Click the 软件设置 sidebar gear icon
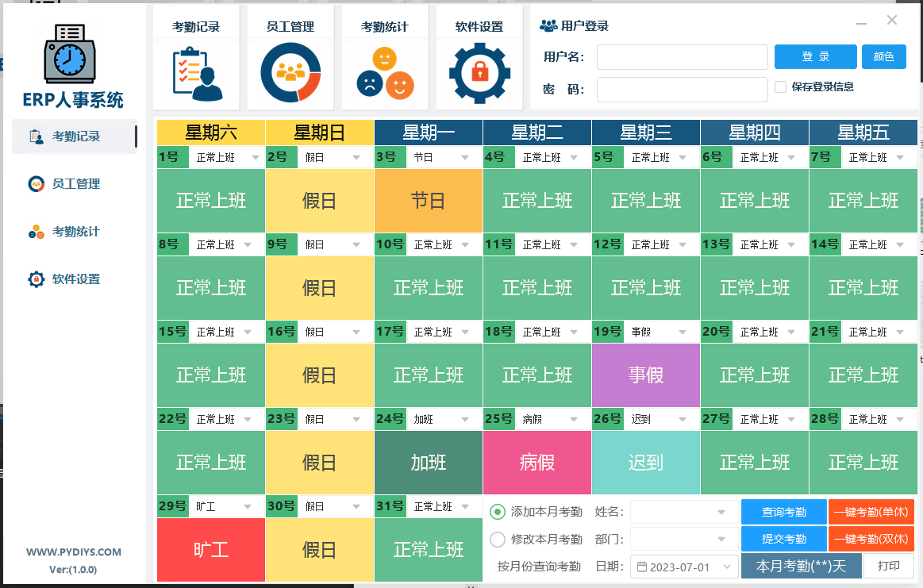The width and height of the screenshot is (923, 588). pos(37,279)
